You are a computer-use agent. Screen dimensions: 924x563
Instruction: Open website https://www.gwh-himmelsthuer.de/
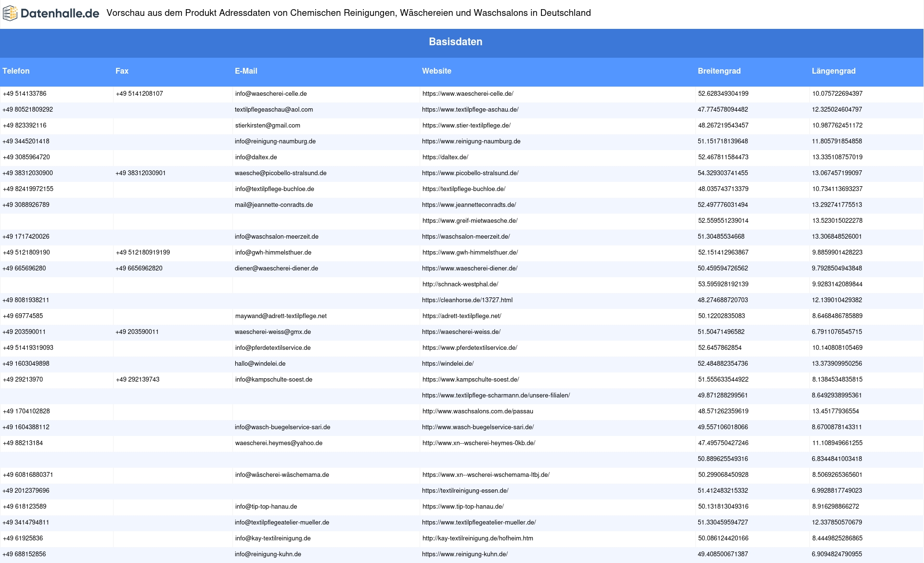pos(470,253)
